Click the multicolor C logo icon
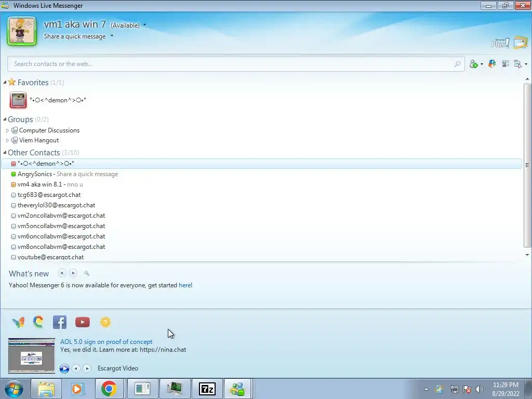 pos(38,322)
